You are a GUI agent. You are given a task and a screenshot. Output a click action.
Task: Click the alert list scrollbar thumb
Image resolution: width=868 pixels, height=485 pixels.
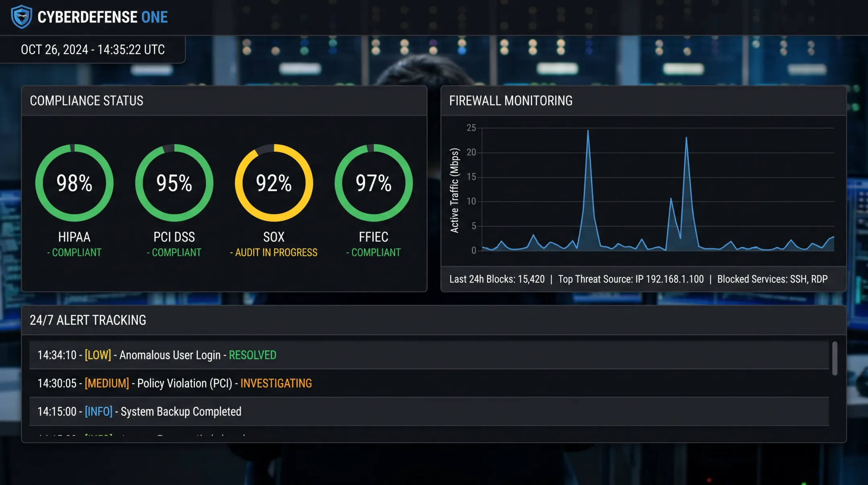tap(835, 358)
